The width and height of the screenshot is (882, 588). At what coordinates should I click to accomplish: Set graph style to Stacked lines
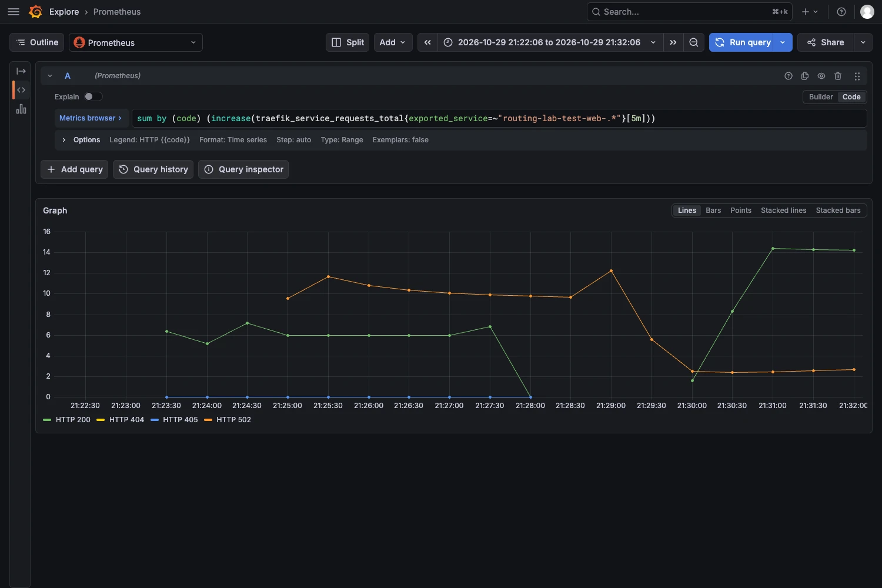(x=783, y=211)
